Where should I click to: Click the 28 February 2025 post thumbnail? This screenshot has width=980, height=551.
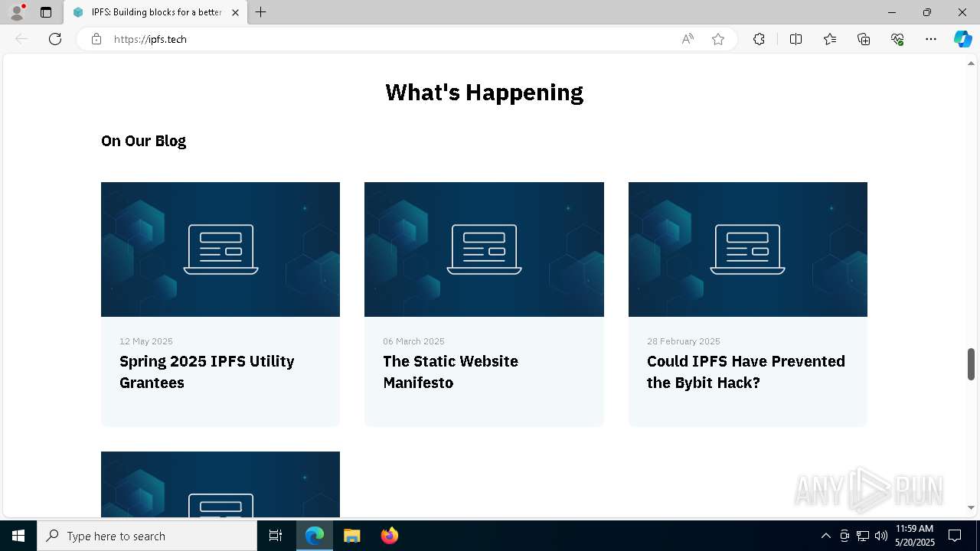[748, 249]
